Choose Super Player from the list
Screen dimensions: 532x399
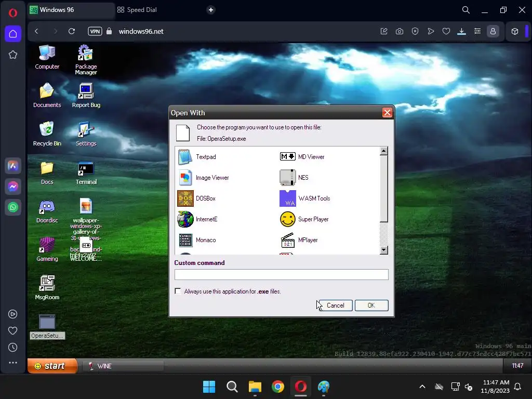(x=304, y=219)
